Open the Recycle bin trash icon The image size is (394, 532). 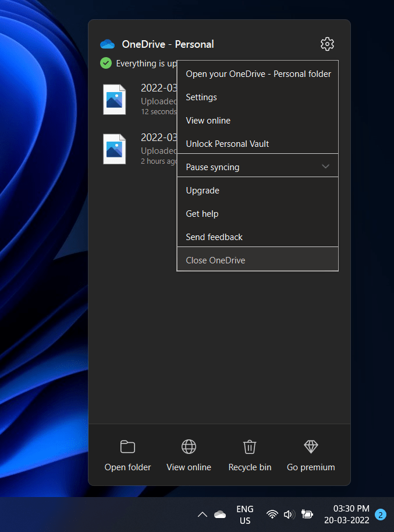[x=250, y=446]
